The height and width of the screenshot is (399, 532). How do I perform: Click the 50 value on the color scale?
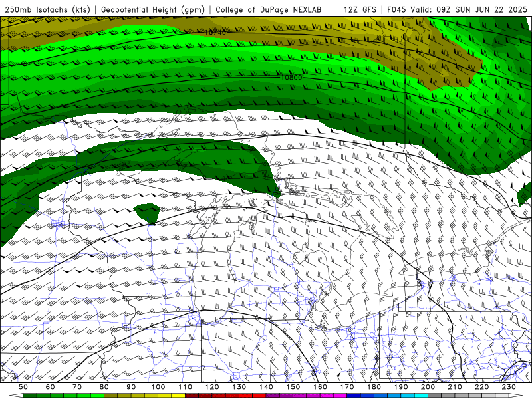point(23,387)
